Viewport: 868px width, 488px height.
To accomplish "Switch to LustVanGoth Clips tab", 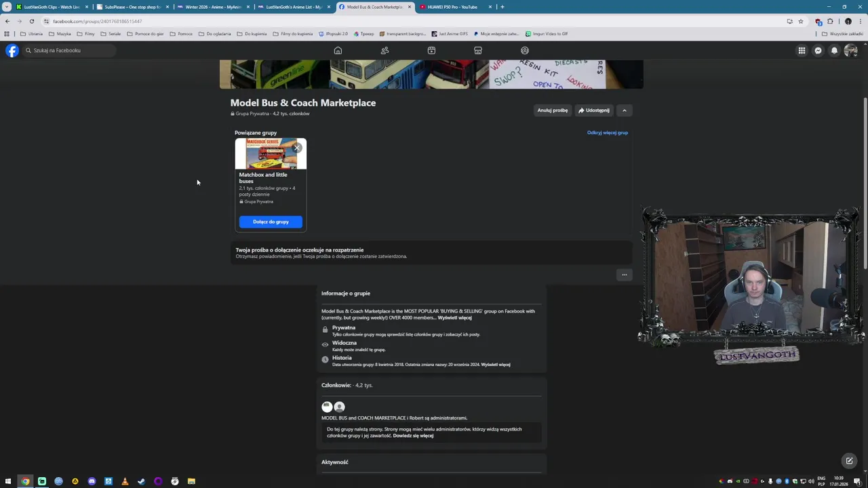I will 53,7.
